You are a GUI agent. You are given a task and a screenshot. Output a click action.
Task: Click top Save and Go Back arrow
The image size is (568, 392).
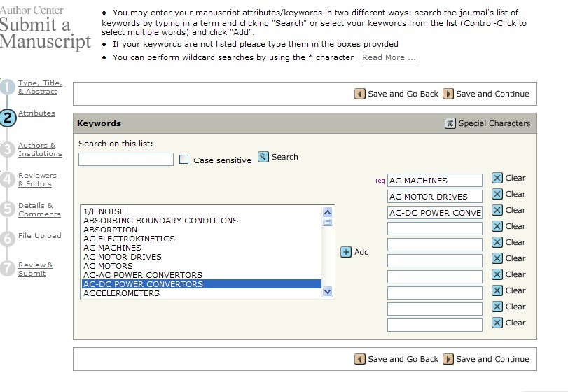360,94
